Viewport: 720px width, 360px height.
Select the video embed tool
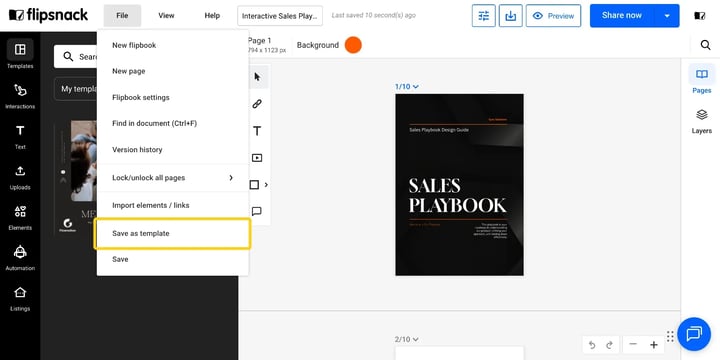click(x=257, y=158)
